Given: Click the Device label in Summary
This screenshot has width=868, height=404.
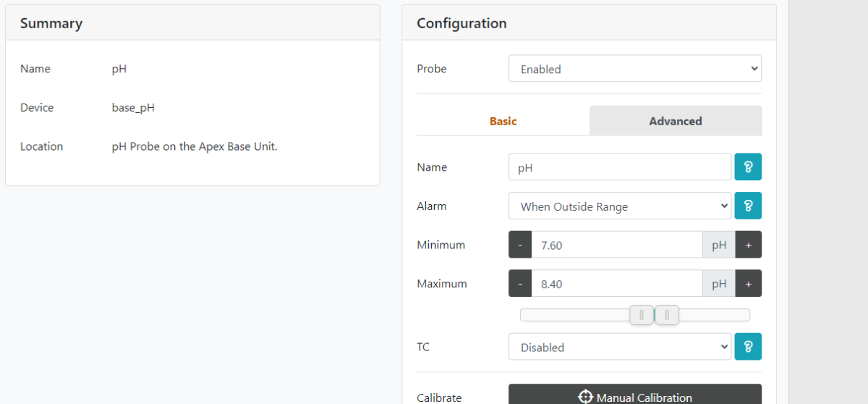Looking at the screenshot, I should (37, 107).
